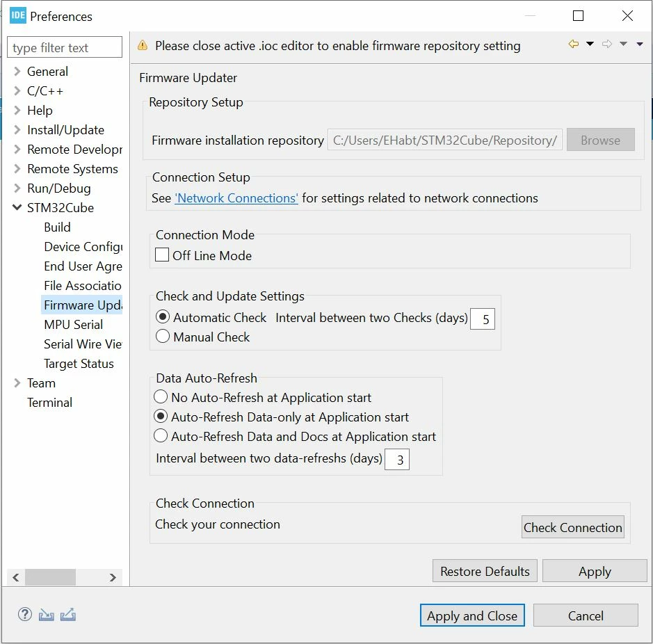Open Serial Wire Viewer preference page
The width and height of the screenshot is (653, 644).
point(83,344)
